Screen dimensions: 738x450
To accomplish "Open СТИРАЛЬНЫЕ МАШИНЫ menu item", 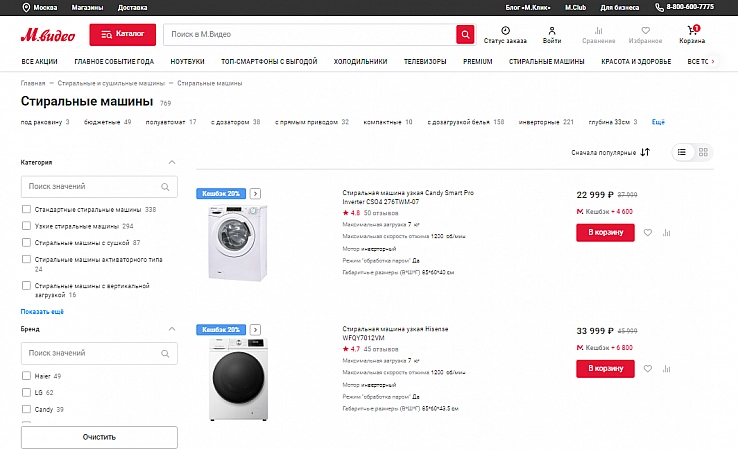I will point(546,62).
